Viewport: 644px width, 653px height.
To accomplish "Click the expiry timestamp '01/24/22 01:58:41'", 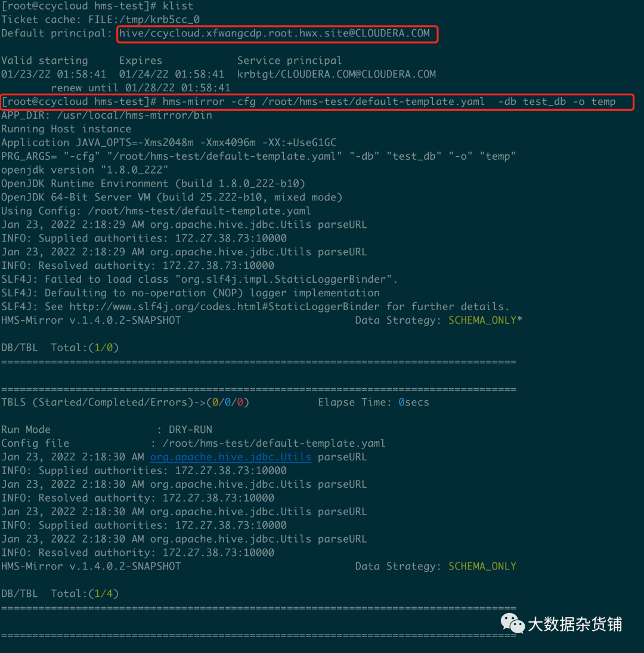I will click(x=172, y=75).
